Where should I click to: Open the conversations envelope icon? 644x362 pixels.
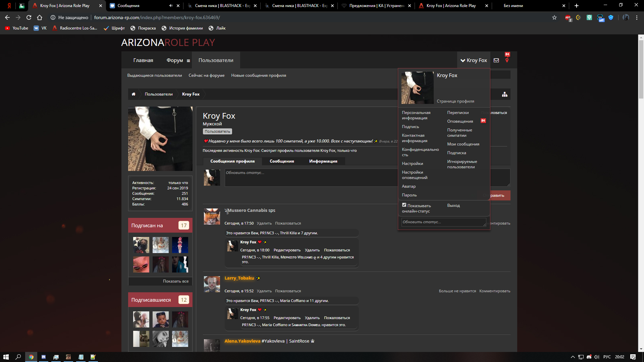[x=496, y=60]
